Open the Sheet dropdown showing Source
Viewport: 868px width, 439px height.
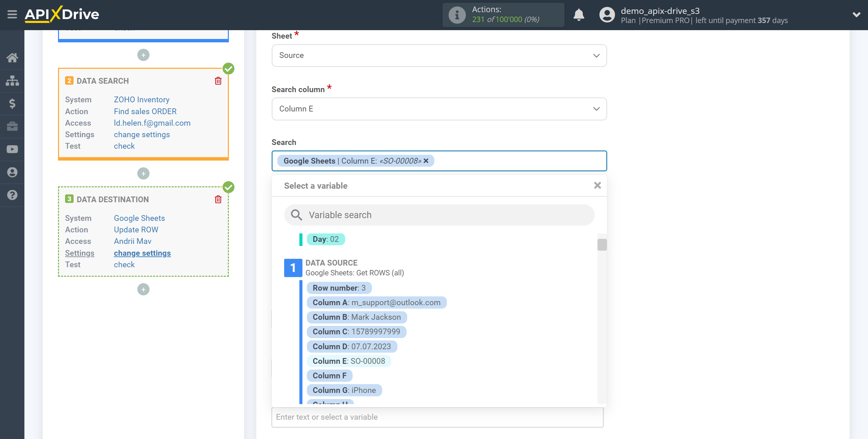(439, 55)
